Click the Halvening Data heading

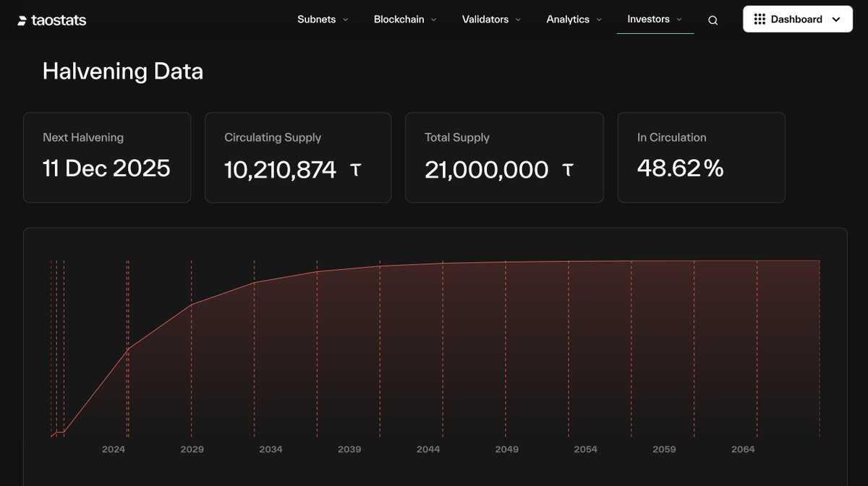[x=123, y=72]
